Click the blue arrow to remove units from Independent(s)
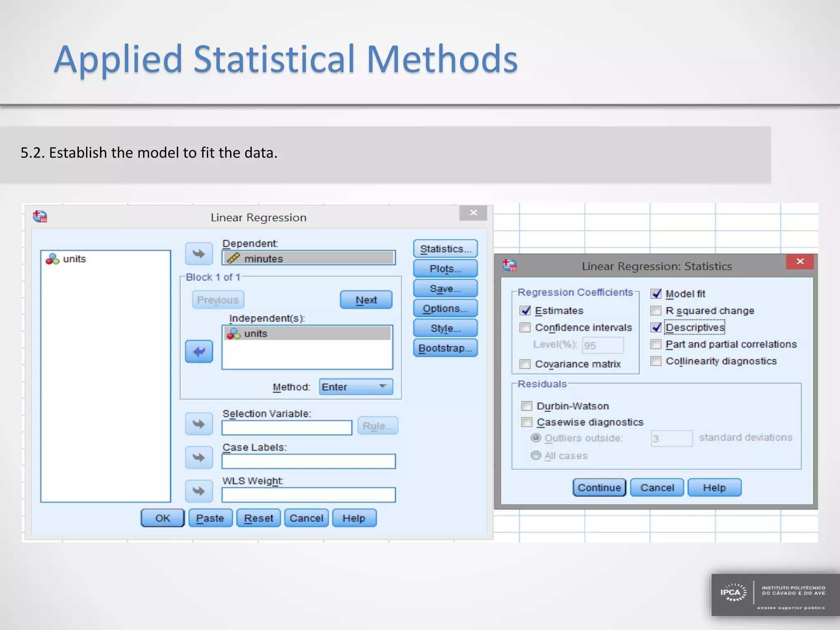The height and width of the screenshot is (630, 840). 199,352
